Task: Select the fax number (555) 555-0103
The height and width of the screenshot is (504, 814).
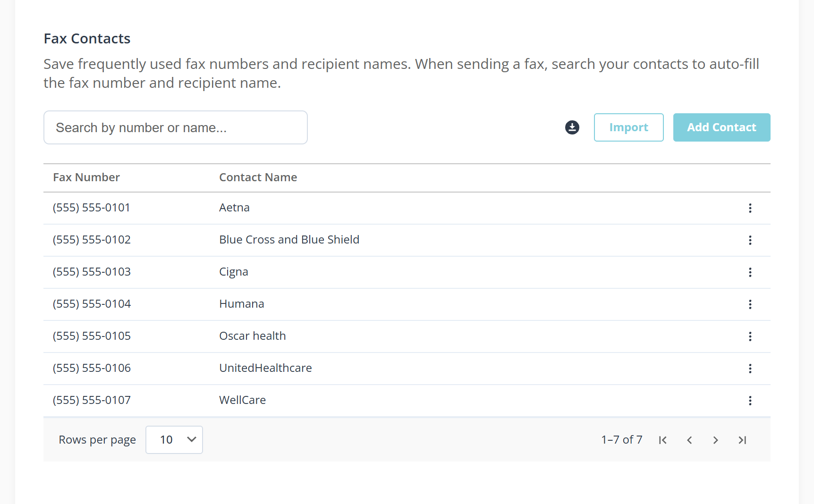Action: click(x=92, y=272)
